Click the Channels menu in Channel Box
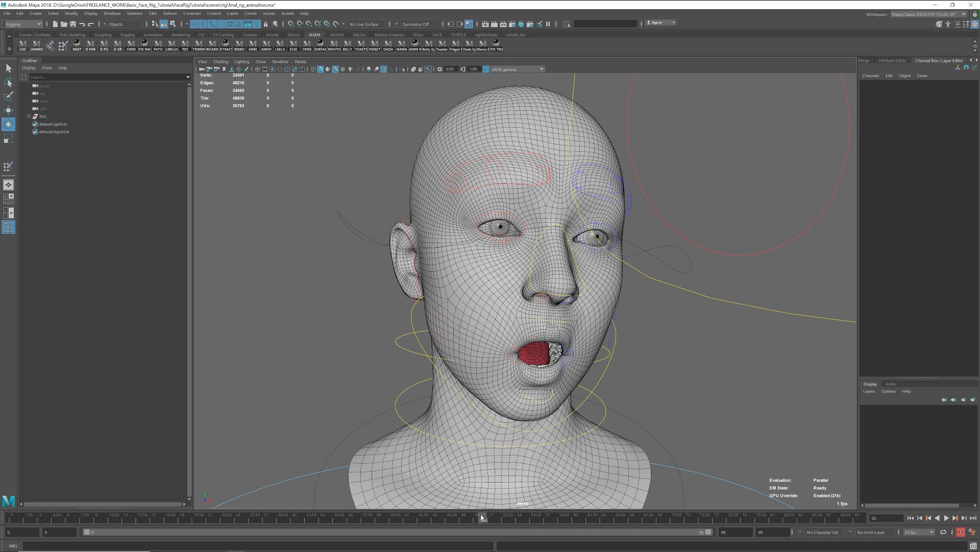980x552 pixels. (871, 75)
